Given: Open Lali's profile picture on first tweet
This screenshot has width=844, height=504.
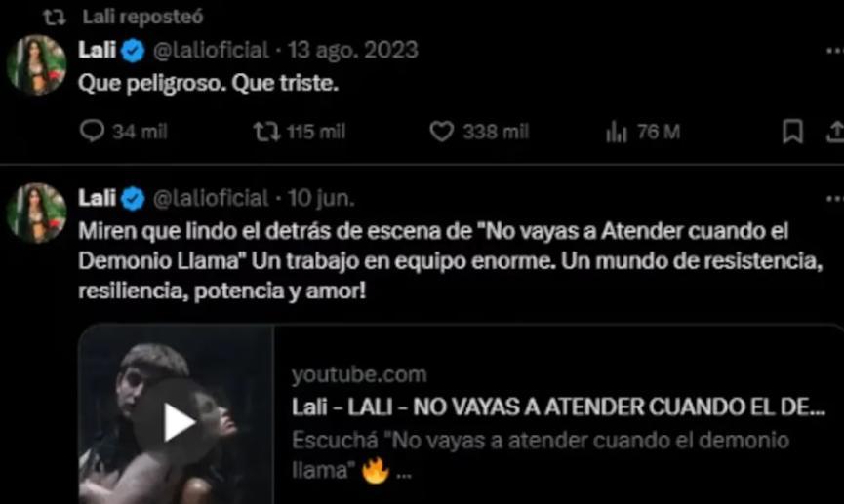Looking at the screenshot, I should pos(37,65).
